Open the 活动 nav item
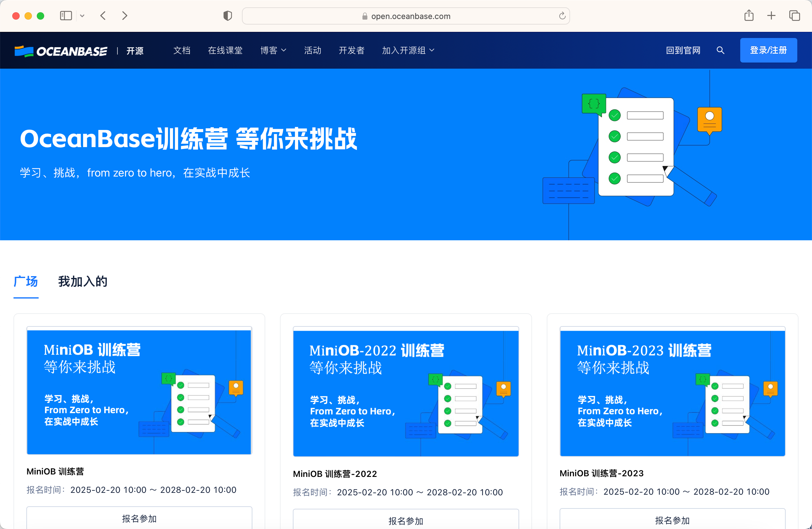 click(x=312, y=51)
